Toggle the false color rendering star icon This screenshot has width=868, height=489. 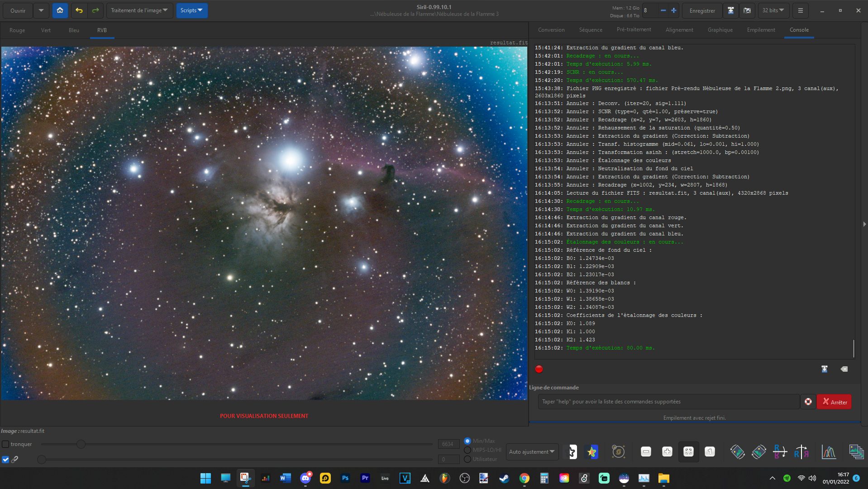coord(591,452)
